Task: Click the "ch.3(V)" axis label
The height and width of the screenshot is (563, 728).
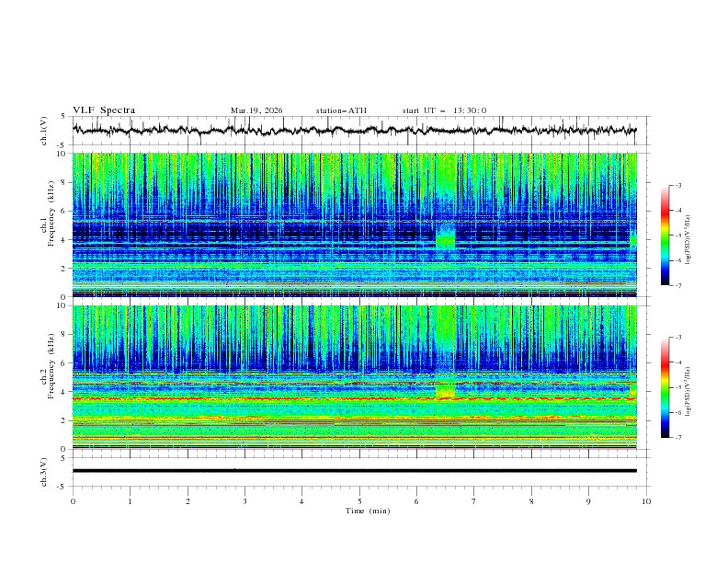Action: [44, 472]
